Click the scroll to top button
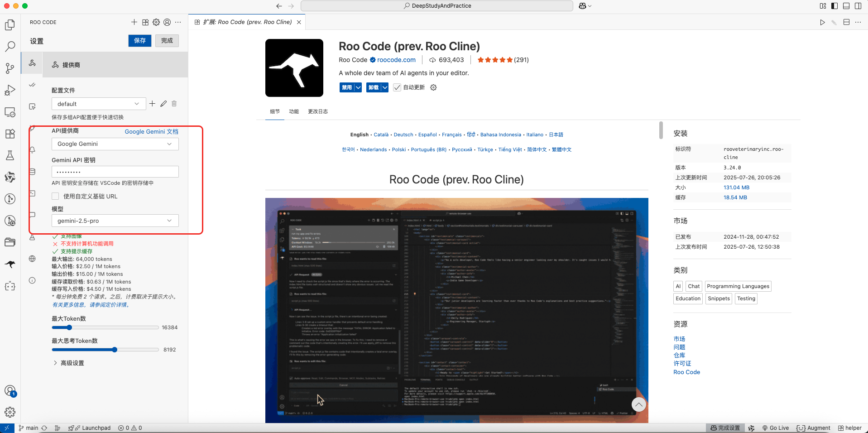Image resolution: width=868 pixels, height=433 pixels. [638, 404]
